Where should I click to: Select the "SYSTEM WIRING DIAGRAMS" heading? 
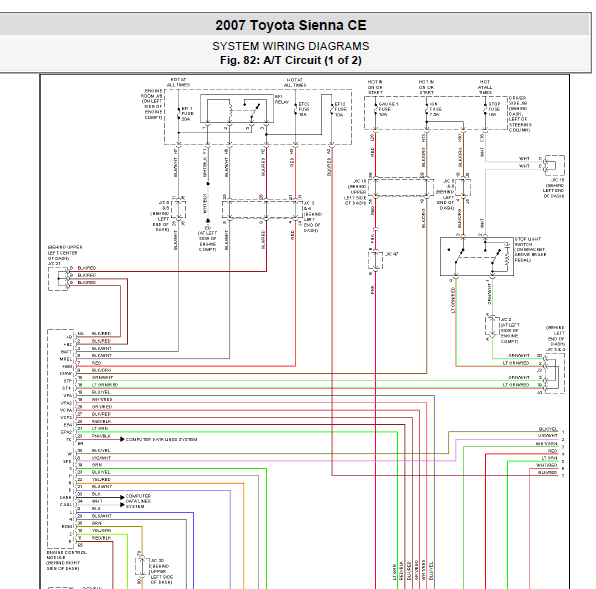point(291,46)
